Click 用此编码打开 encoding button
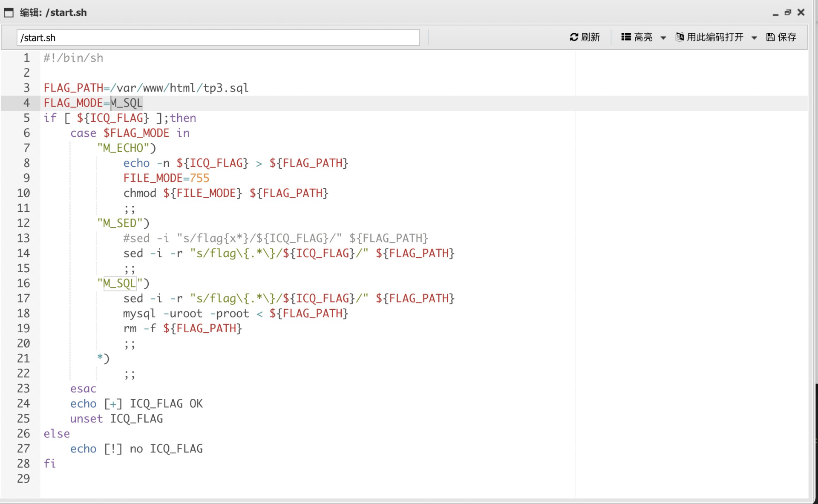The height and width of the screenshot is (504, 818). pyautogui.click(x=709, y=37)
